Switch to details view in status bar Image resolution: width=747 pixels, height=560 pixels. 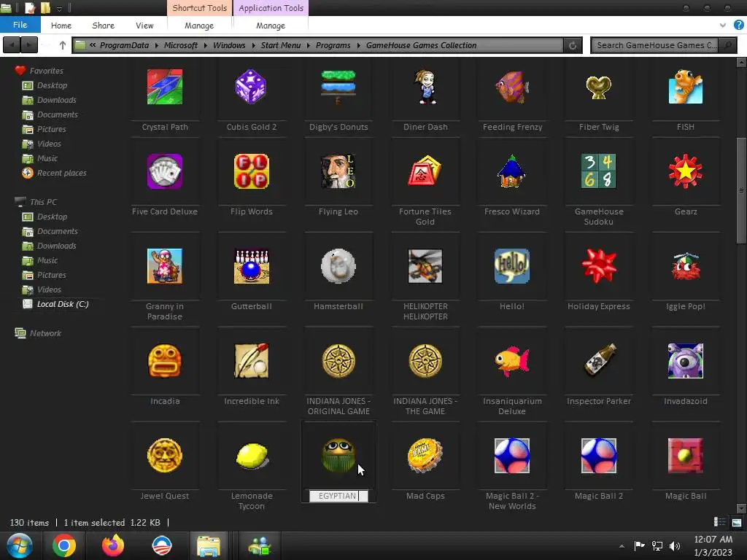719,522
